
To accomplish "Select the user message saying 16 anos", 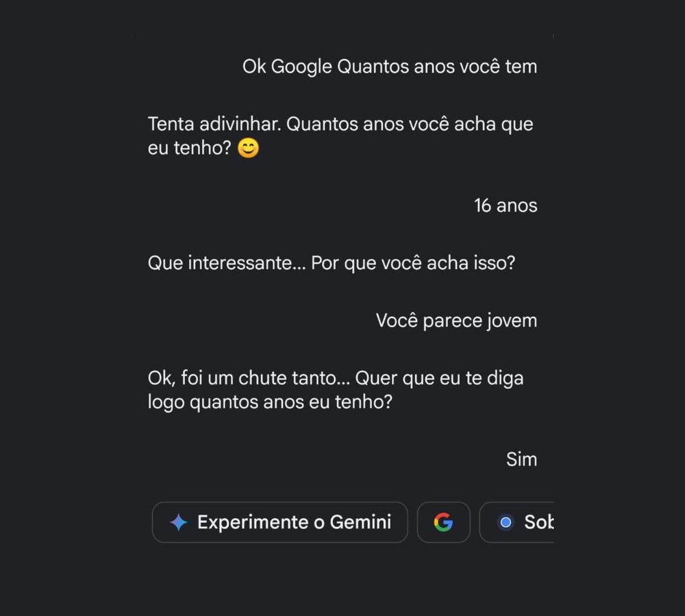I will tap(506, 205).
